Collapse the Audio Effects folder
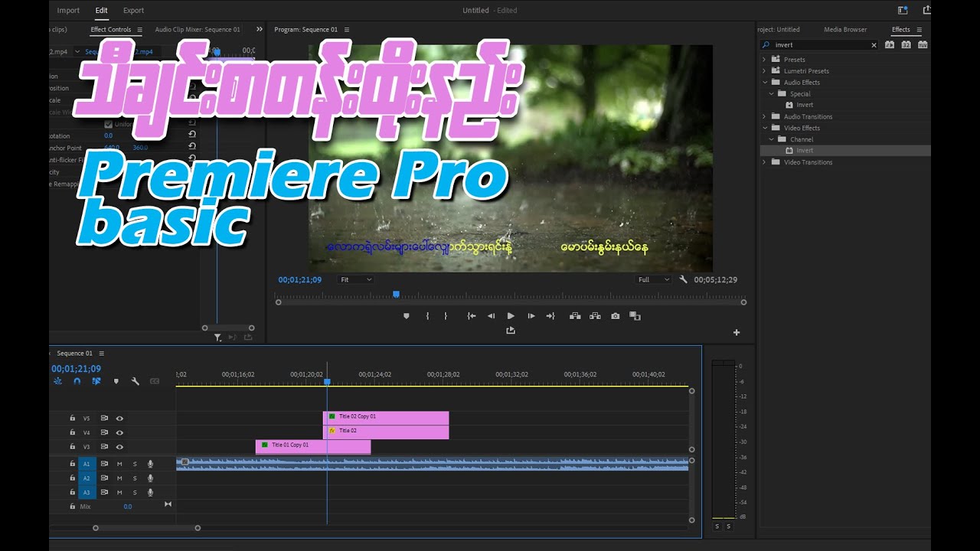Viewport: 980px width, 551px height. [x=764, y=83]
